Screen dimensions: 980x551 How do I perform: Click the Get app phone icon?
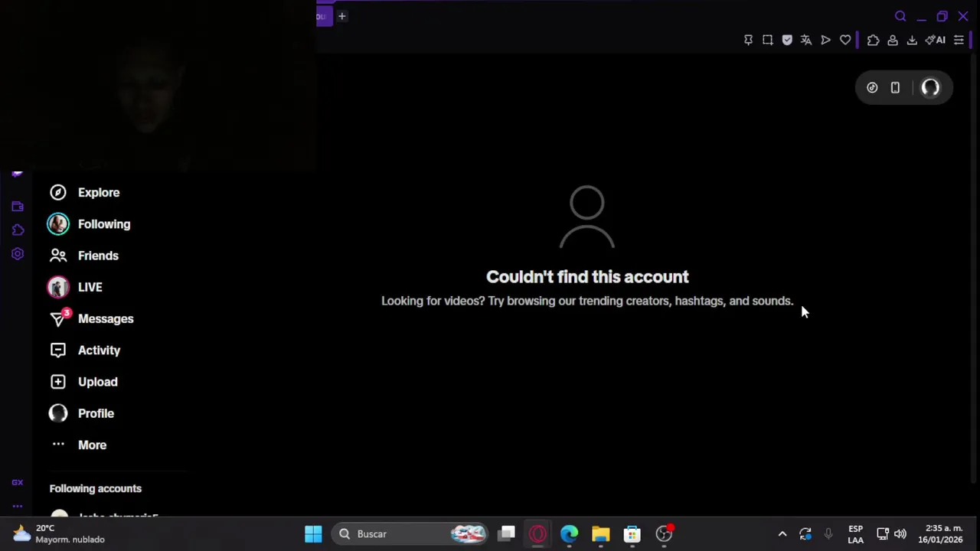tap(895, 88)
